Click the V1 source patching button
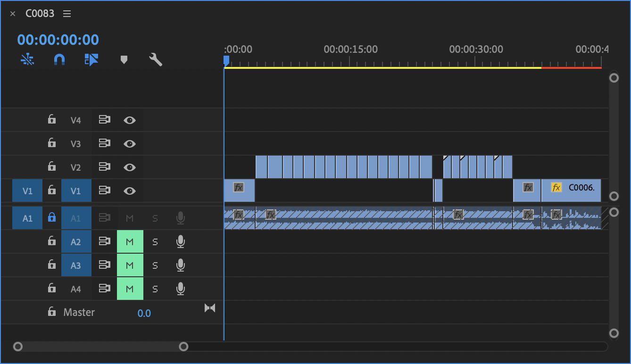The width and height of the screenshot is (631, 364). tap(27, 191)
